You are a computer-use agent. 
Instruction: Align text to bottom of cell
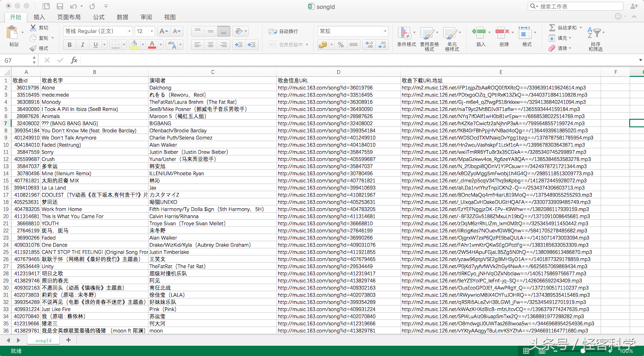[224, 31]
